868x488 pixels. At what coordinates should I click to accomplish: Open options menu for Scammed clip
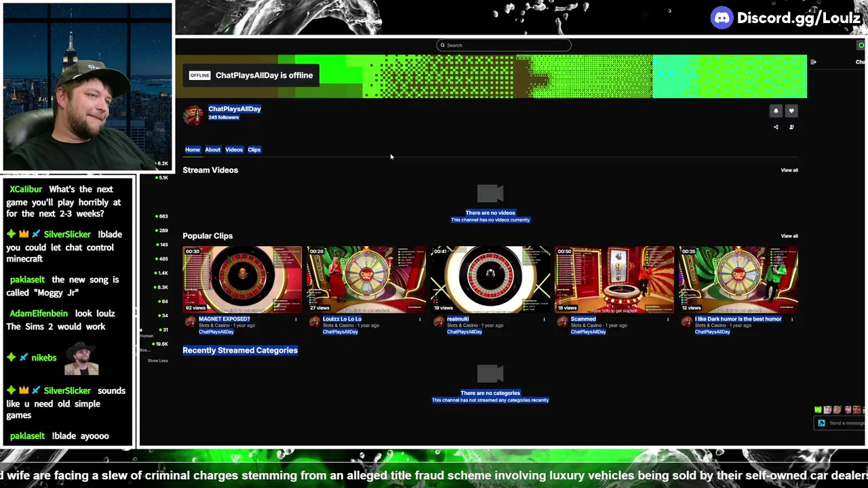(x=668, y=319)
